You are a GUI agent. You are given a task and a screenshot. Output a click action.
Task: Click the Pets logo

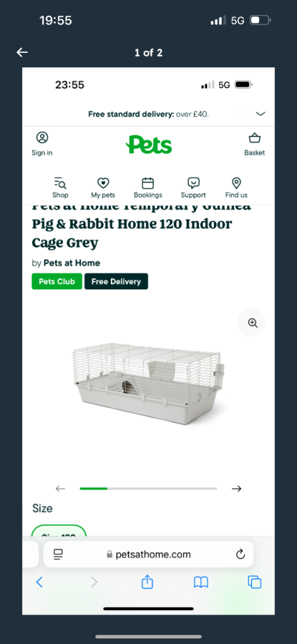tap(148, 145)
